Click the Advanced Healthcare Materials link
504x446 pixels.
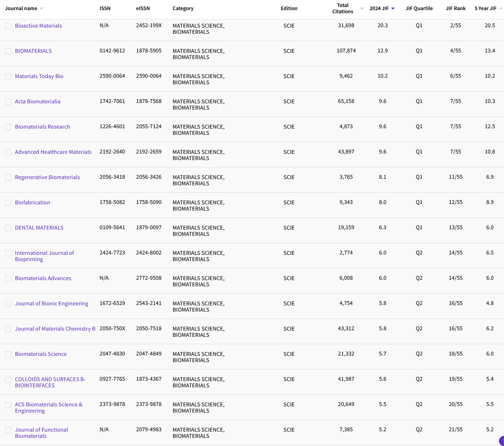coord(53,152)
